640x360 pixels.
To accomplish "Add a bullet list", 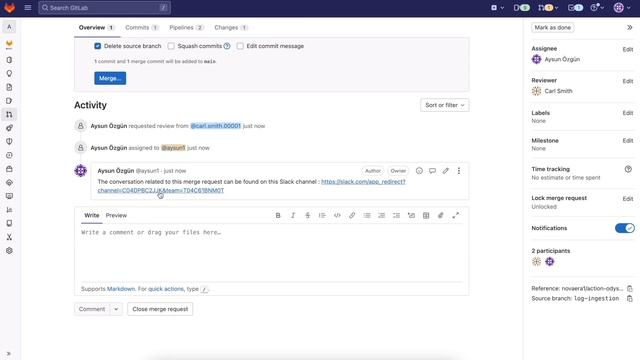I will [x=367, y=216].
